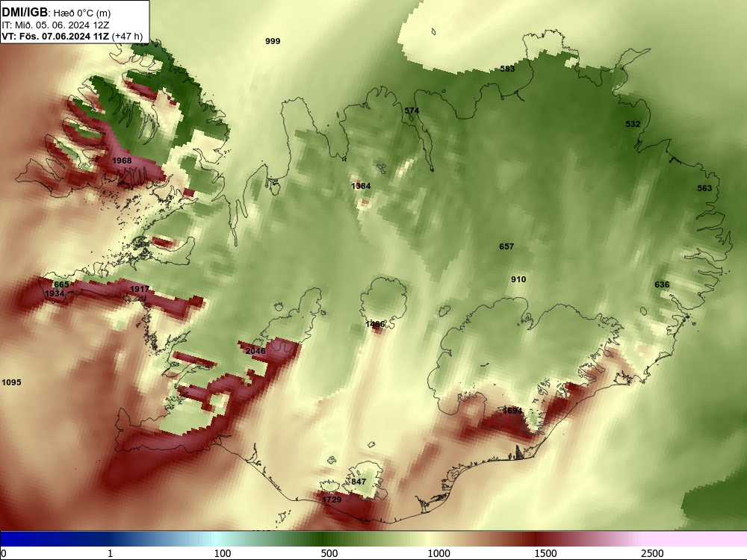Select the 1500 legend tick label

tap(545, 553)
